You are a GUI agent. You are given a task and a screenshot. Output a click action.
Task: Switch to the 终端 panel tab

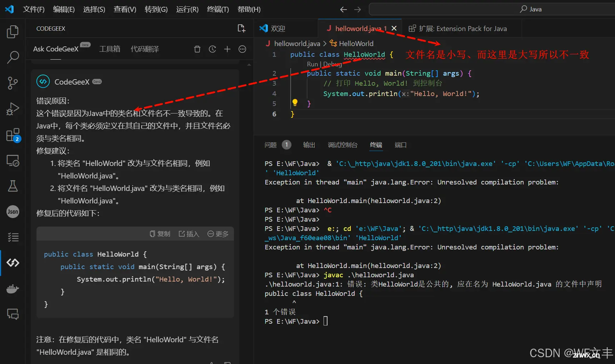pyautogui.click(x=376, y=145)
